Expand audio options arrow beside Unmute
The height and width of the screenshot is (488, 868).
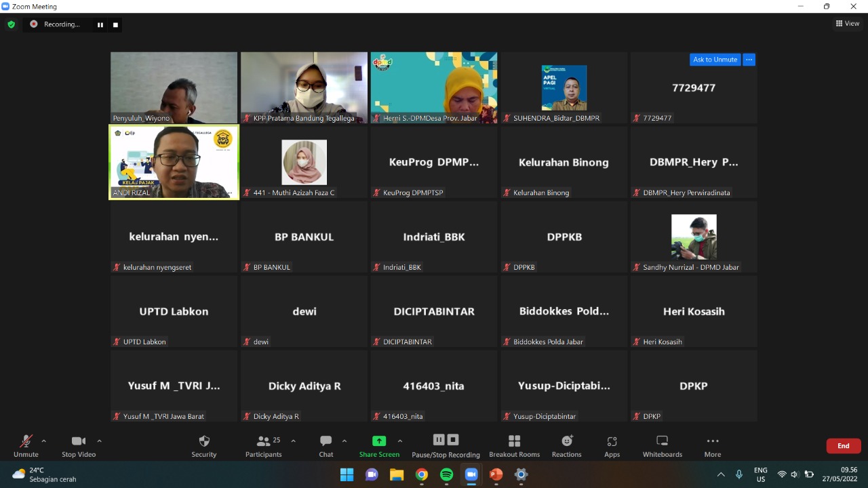coord(44,441)
